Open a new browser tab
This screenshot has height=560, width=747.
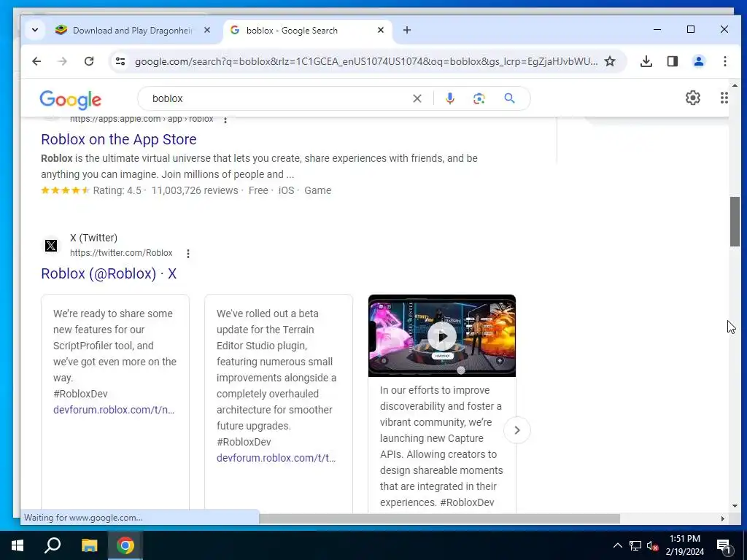[x=407, y=30]
